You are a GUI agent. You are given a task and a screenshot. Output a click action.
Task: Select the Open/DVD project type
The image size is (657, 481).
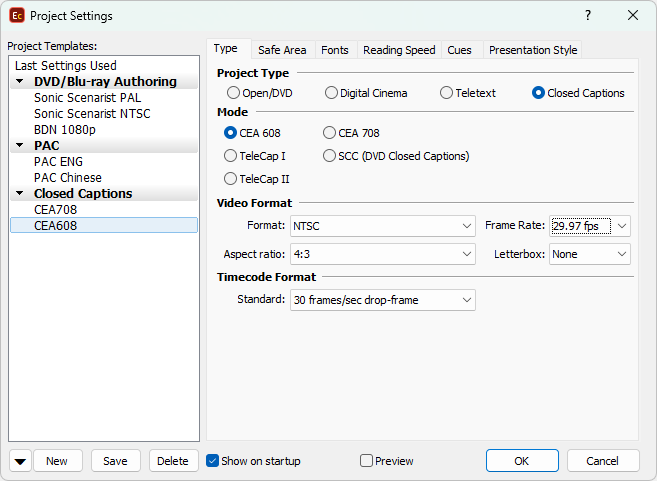click(234, 93)
